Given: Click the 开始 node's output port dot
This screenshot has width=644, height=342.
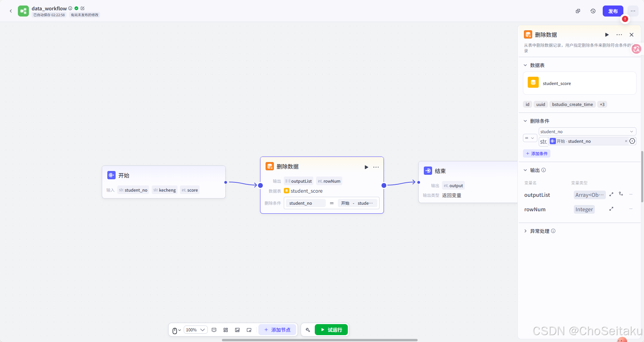Looking at the screenshot, I should (x=226, y=182).
